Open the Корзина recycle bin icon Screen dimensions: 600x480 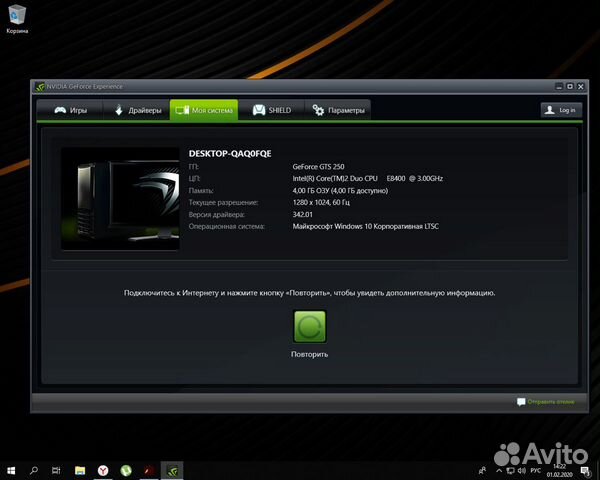click(x=17, y=18)
